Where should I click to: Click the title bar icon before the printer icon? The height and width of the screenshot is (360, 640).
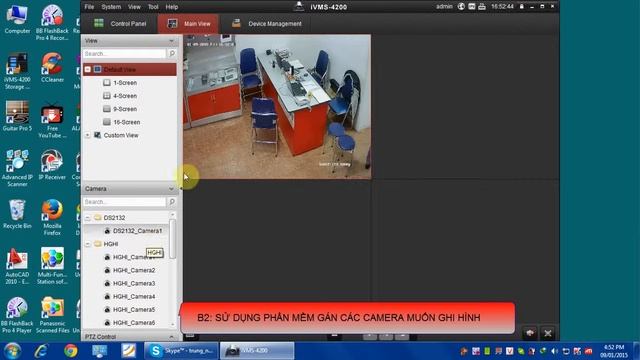coord(471,7)
